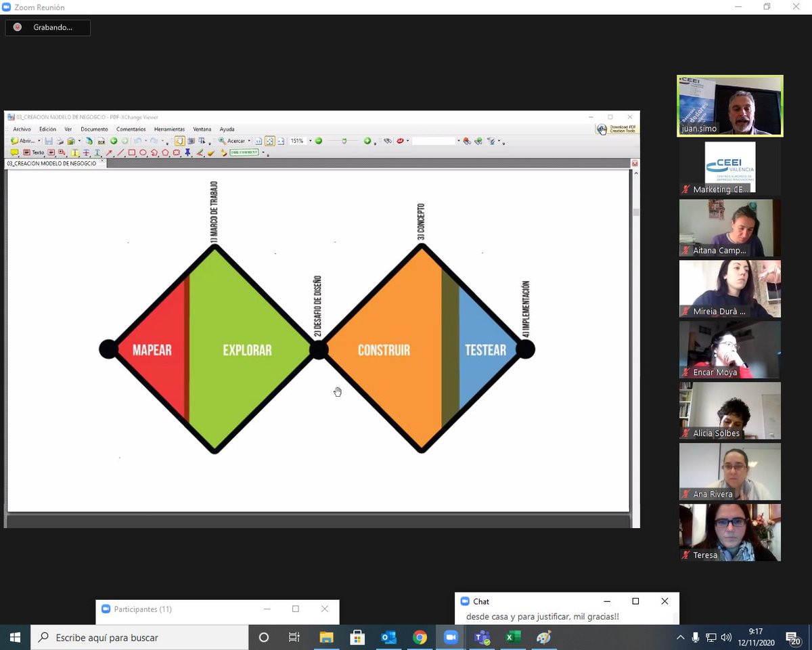Select the Arrow drawing tool
The height and width of the screenshot is (650, 812).
[x=109, y=152]
